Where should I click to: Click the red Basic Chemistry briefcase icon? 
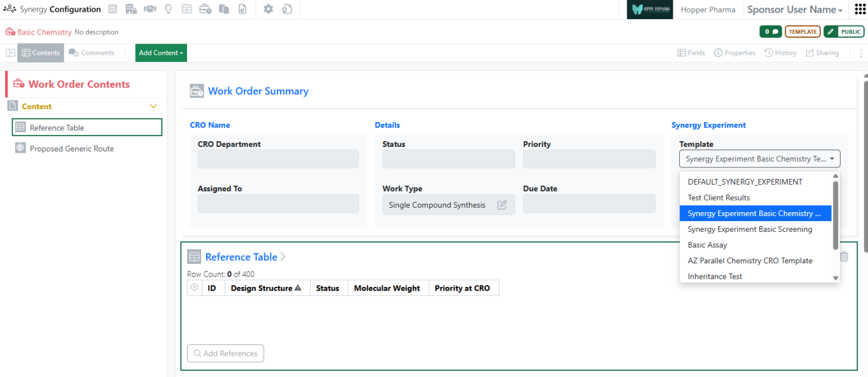10,32
